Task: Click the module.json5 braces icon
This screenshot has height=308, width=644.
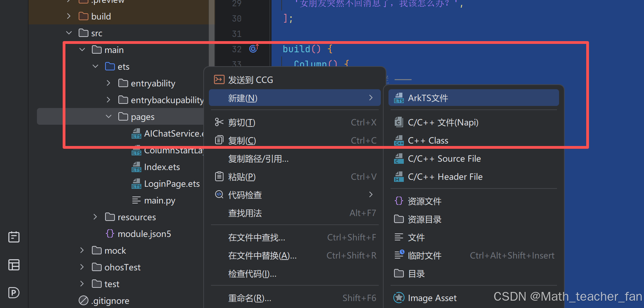Action: pos(110,233)
